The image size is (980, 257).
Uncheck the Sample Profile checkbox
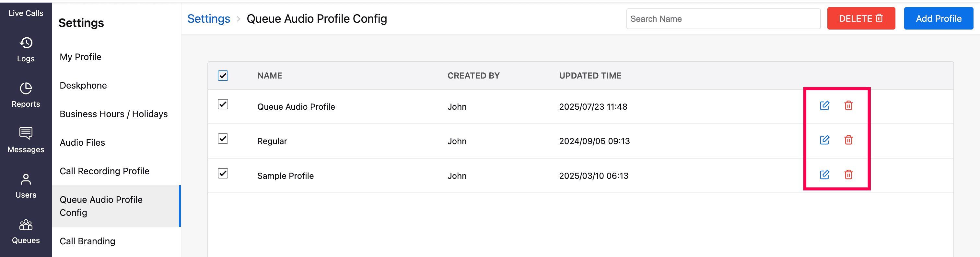(x=223, y=173)
